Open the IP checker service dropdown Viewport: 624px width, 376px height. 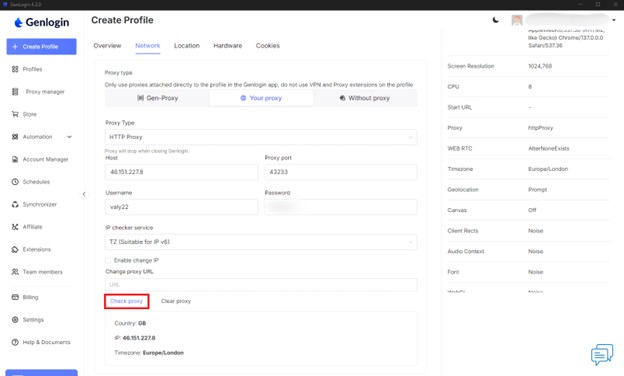[x=261, y=242]
